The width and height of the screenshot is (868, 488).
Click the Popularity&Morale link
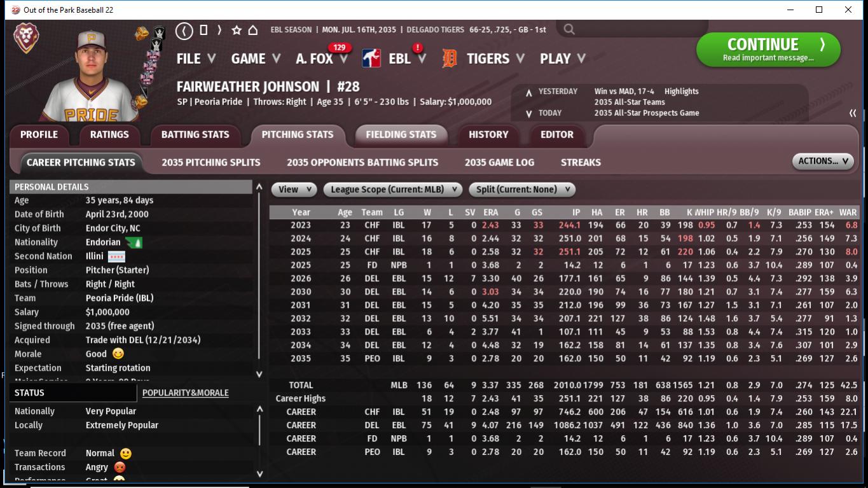pos(185,393)
